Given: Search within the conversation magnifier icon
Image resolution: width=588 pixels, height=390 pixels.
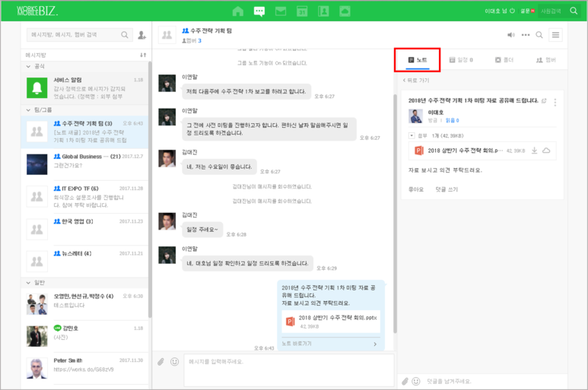Looking at the screenshot, I should [x=539, y=35].
